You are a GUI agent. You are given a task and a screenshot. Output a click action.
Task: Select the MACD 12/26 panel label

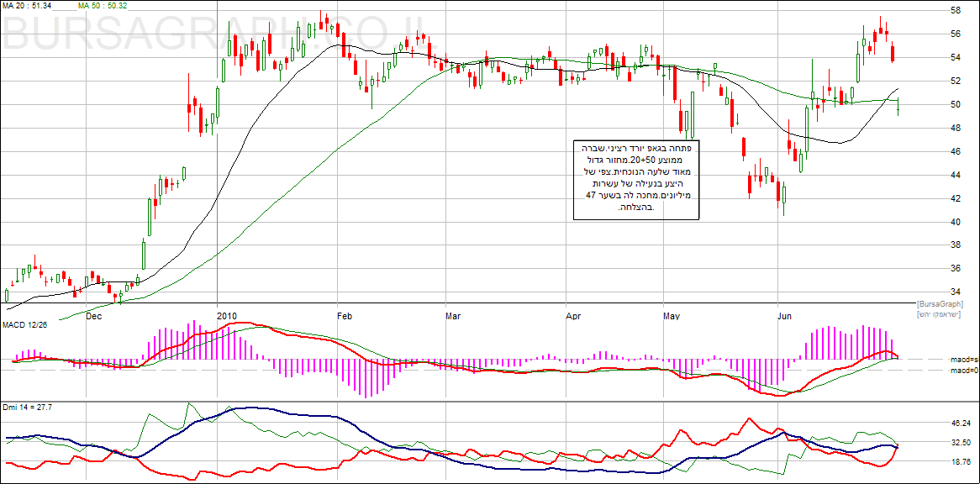[26, 324]
